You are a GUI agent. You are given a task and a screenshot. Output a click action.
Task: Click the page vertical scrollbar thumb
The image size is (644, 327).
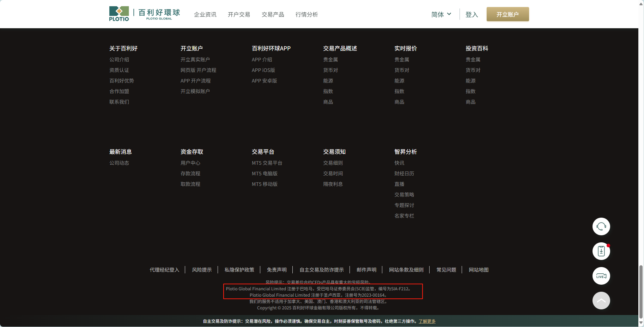[x=641, y=292]
